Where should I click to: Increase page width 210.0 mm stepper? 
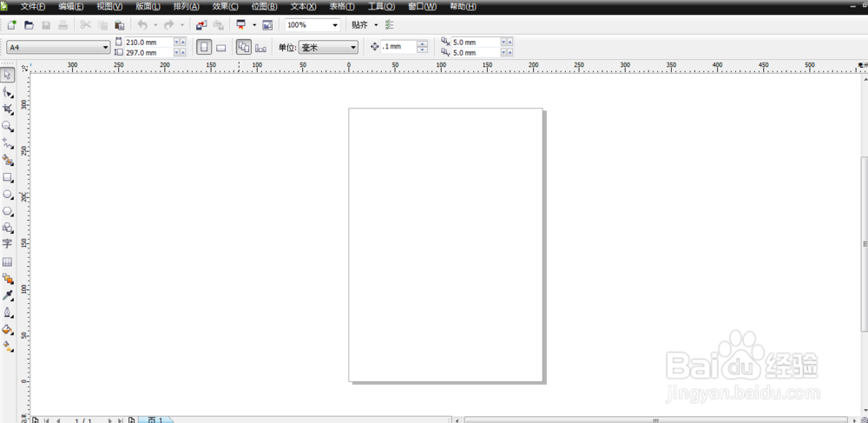183,42
